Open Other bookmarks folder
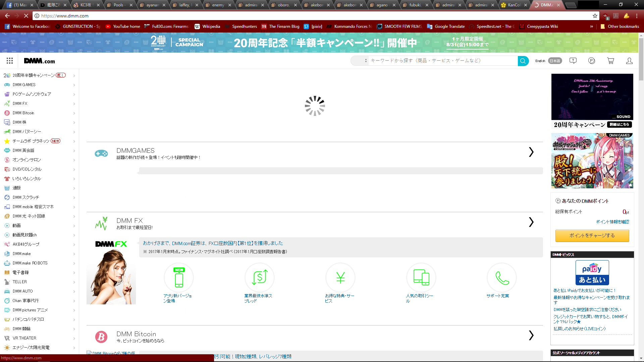The width and height of the screenshot is (644, 362). coord(620,26)
